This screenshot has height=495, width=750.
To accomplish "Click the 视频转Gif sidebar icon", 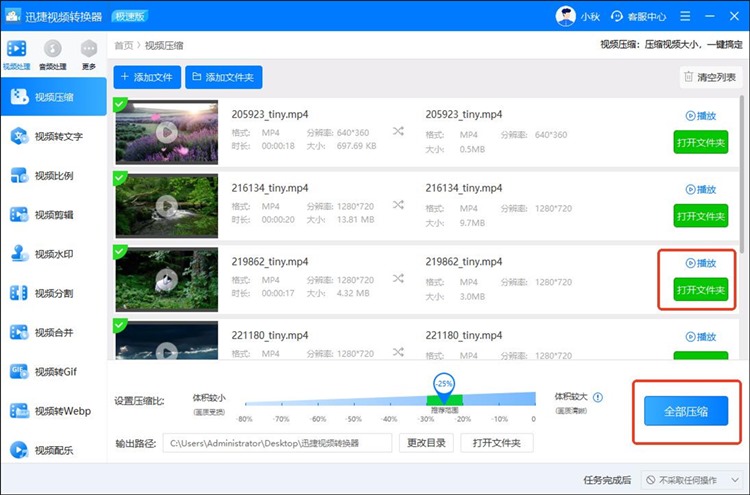I will tap(19, 372).
